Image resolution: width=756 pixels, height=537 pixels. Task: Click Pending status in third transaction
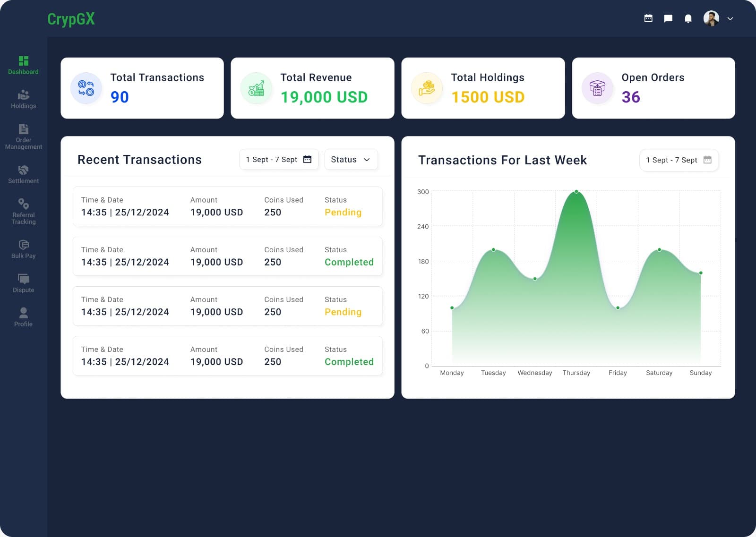(x=343, y=312)
